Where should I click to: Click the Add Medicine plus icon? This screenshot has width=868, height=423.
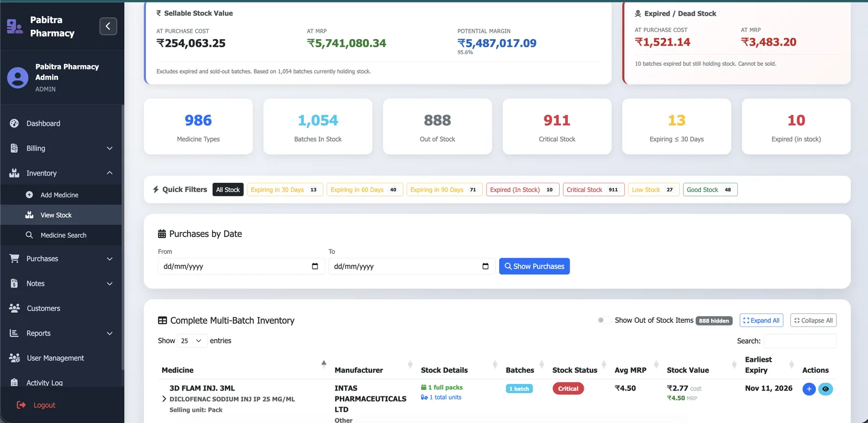click(x=29, y=195)
